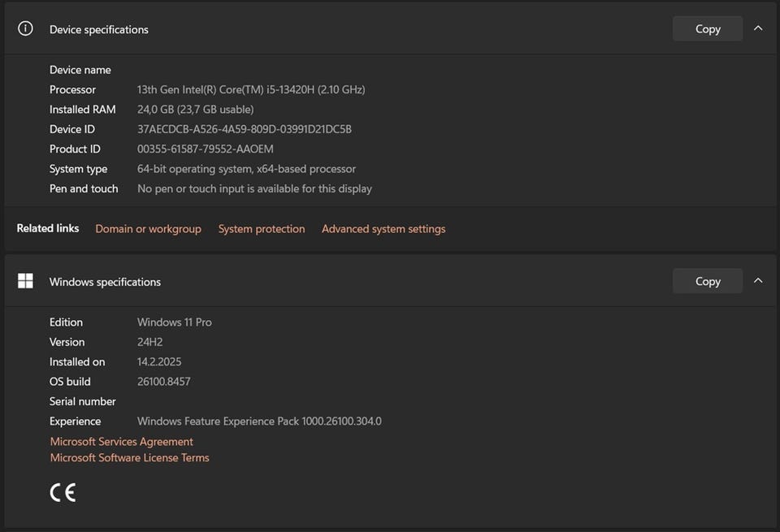This screenshot has height=532, width=780.
Task: Click the info icon beside Device specifications
Action: click(x=25, y=29)
